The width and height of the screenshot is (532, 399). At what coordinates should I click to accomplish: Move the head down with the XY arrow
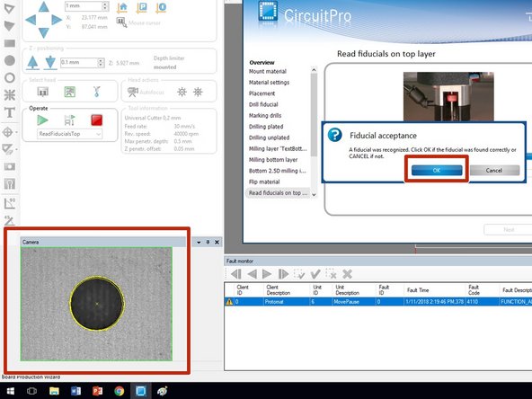click(x=43, y=32)
